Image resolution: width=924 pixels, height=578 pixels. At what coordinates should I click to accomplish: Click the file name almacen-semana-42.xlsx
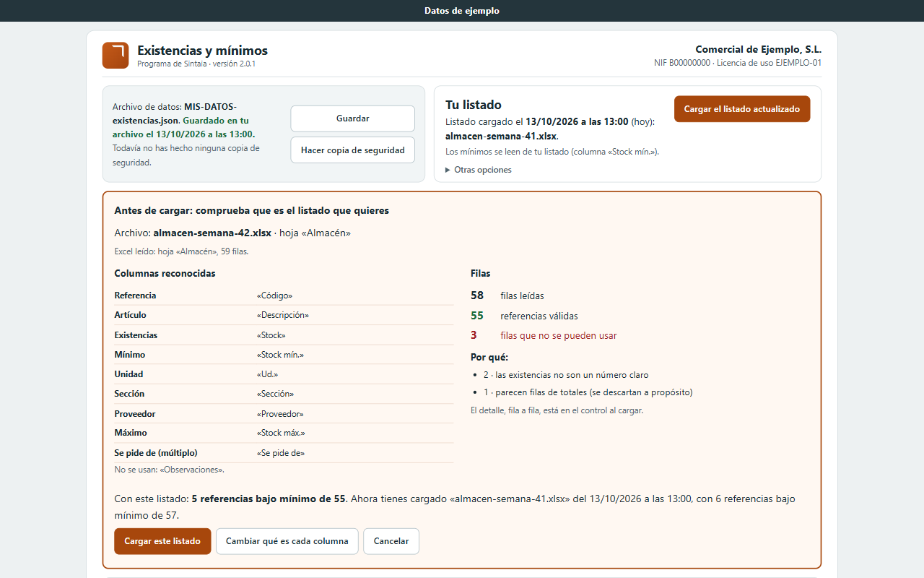[212, 233]
